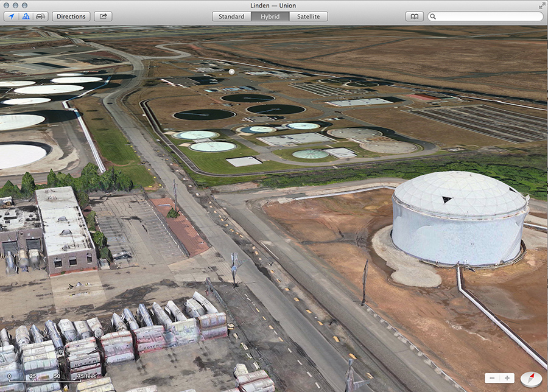
Task: Switch to Satellite map view
Action: (x=308, y=16)
